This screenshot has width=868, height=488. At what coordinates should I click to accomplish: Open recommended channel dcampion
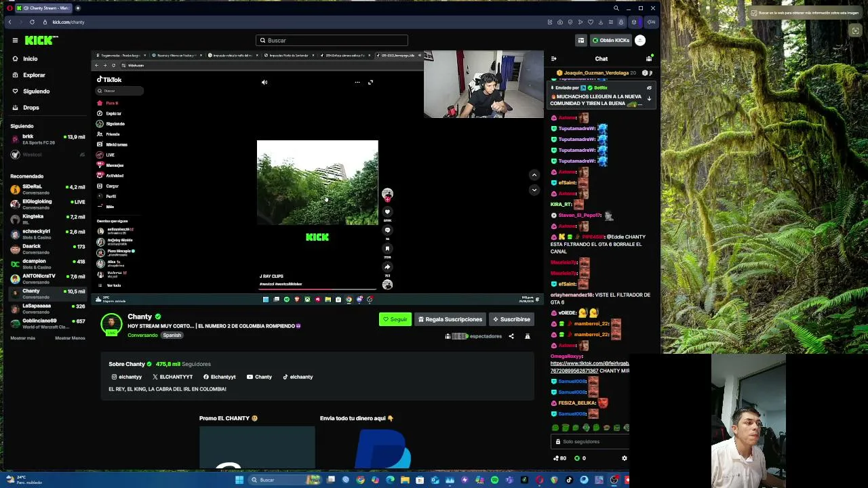[47, 264]
